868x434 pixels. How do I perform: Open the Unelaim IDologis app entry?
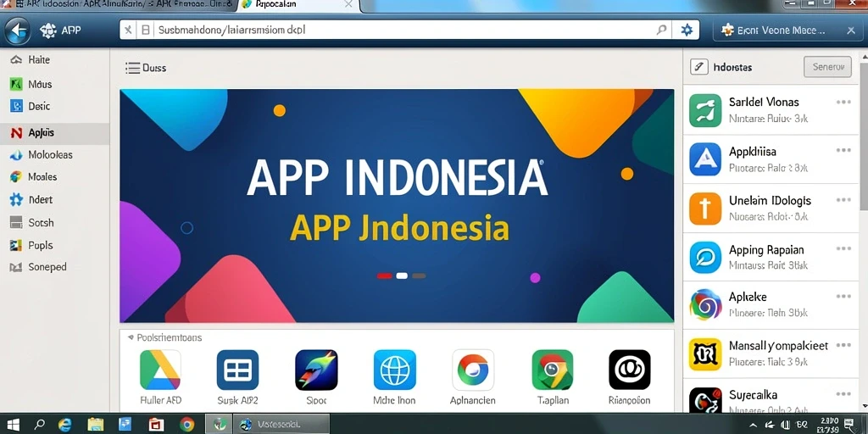pos(771,209)
